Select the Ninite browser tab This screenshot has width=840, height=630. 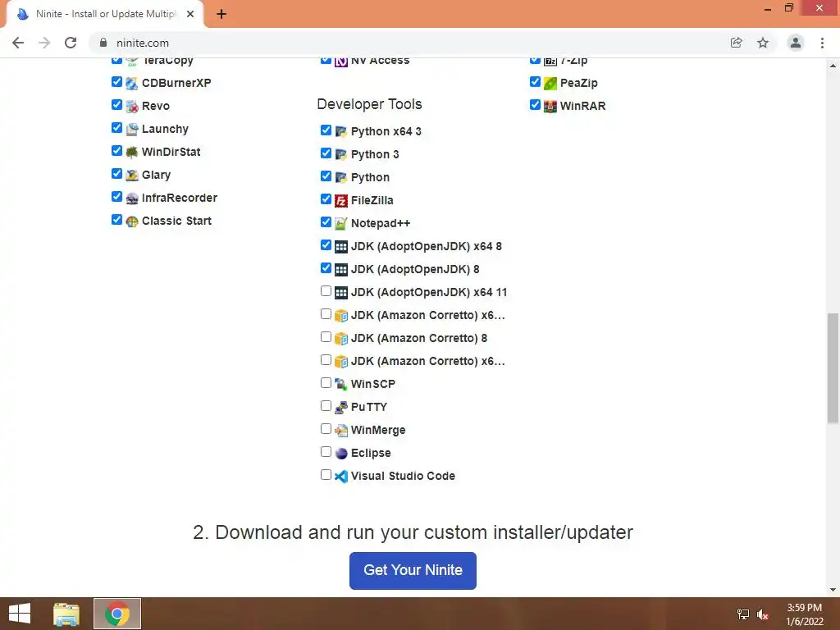pos(104,14)
